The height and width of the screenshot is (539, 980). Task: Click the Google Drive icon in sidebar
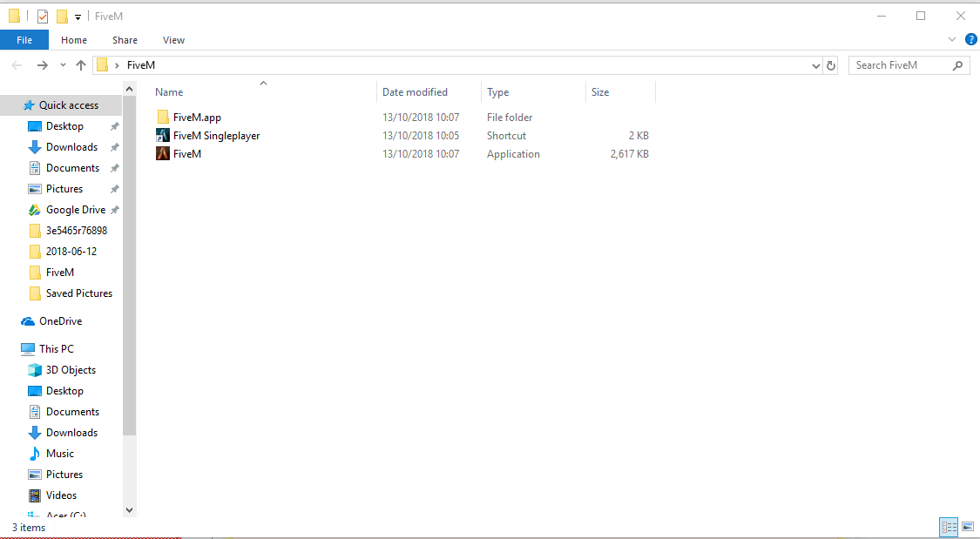35,210
